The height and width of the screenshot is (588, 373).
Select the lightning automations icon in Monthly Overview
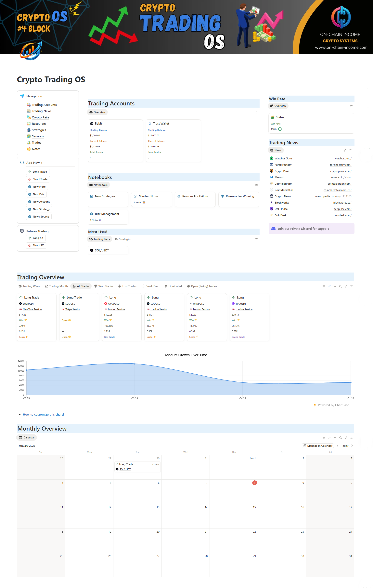[x=335, y=438]
